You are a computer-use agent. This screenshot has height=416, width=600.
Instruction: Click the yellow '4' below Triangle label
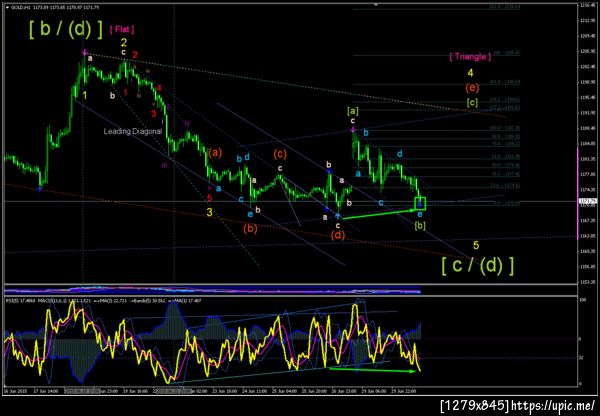(x=471, y=73)
